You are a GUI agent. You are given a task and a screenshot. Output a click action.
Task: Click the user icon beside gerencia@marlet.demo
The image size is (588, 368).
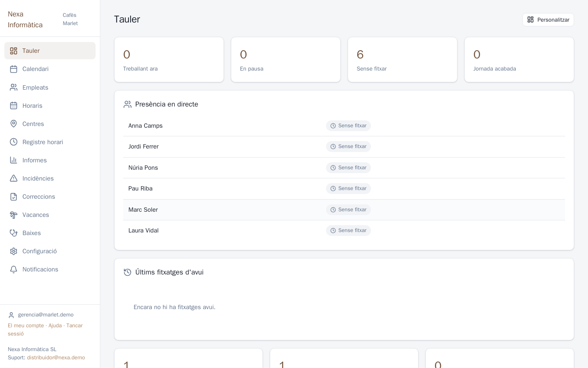pyautogui.click(x=11, y=315)
